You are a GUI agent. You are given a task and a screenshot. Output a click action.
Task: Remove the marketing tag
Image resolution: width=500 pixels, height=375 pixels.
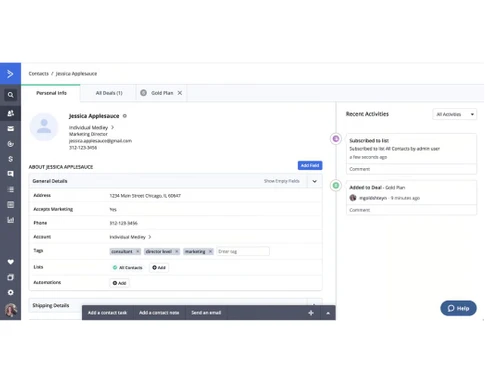(x=210, y=252)
